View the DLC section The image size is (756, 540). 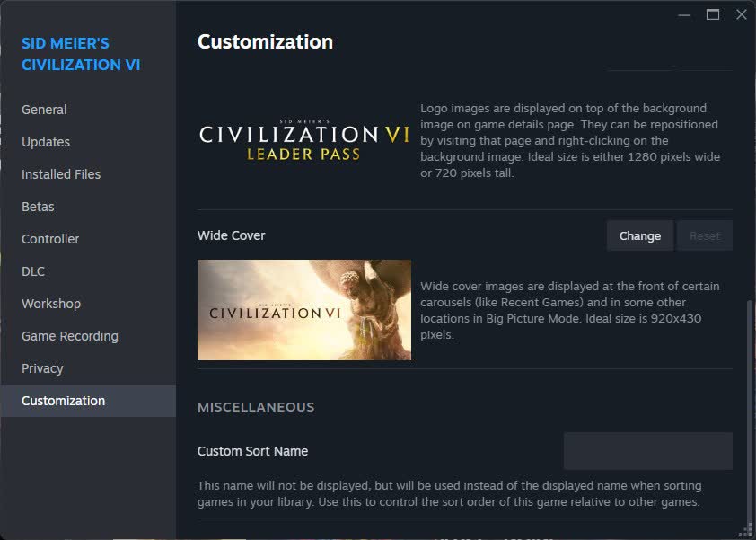[x=32, y=270]
